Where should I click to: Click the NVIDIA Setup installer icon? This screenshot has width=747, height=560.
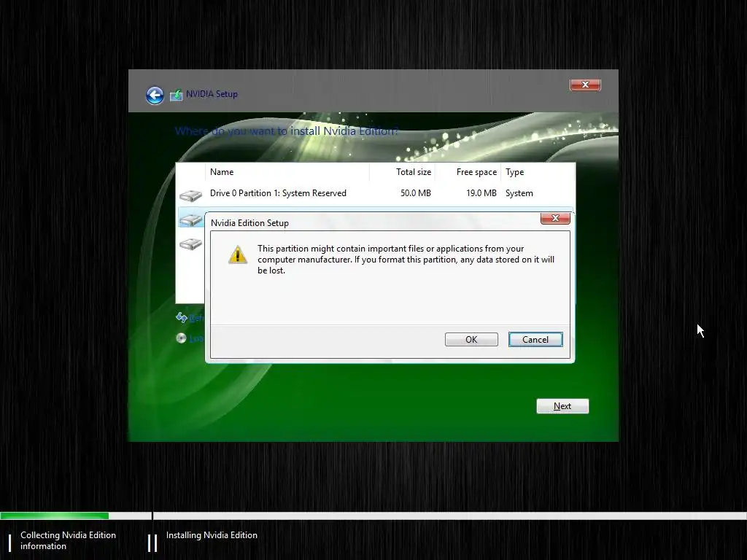[176, 95]
